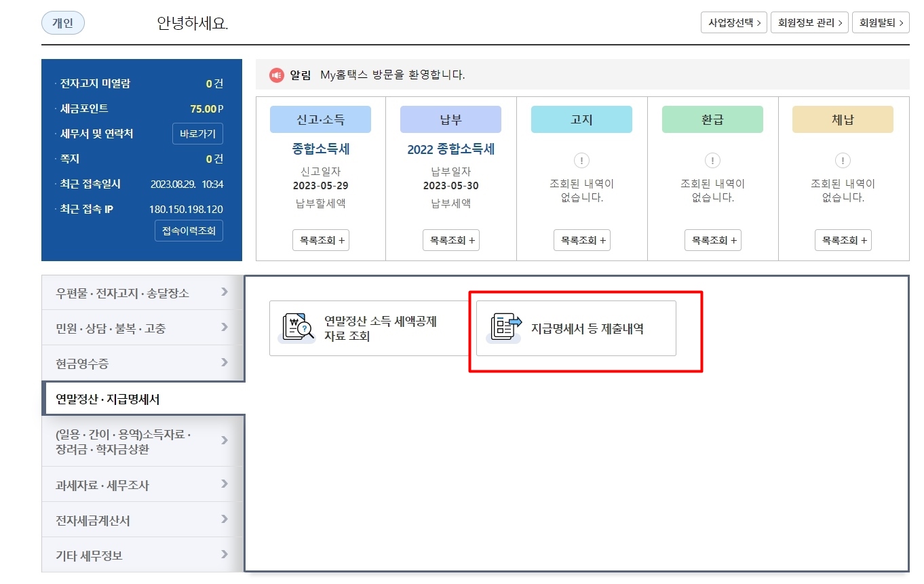
Task: Click 목록조회 + under 체납
Action: point(843,240)
